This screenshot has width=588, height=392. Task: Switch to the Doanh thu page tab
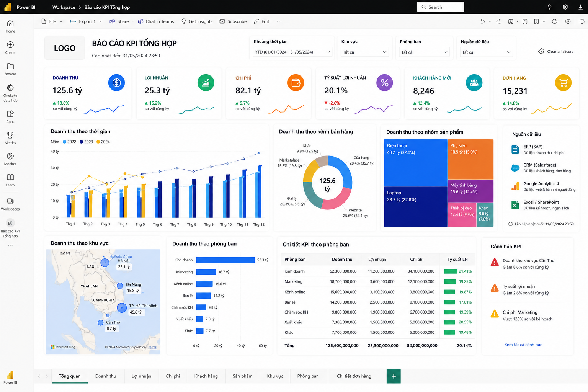(106, 376)
